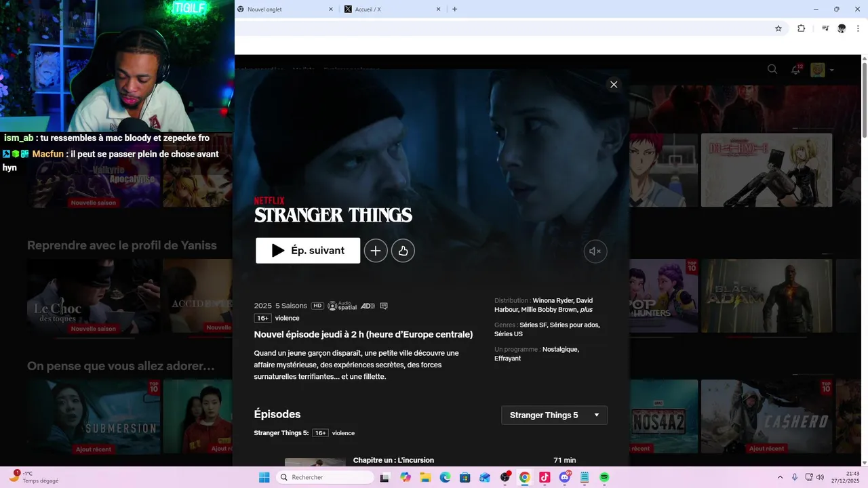The height and width of the screenshot is (488, 868).
Task: Open Chrome profile avatar
Action: click(x=842, y=28)
